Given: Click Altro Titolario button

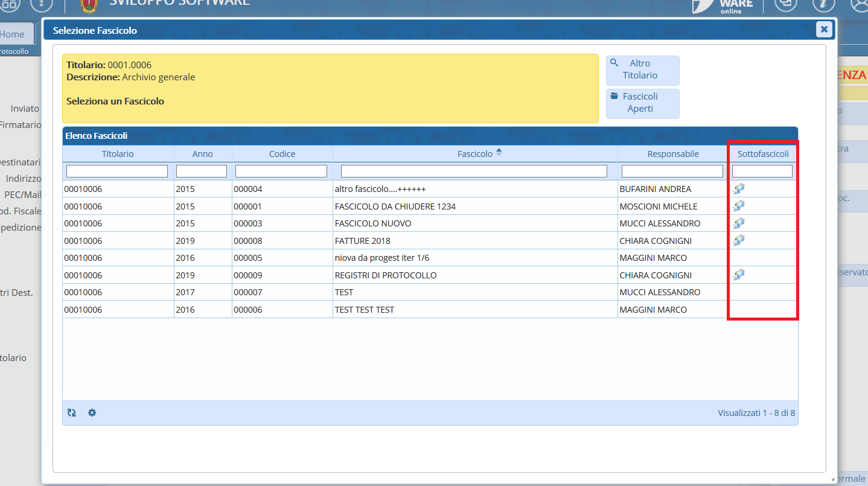Looking at the screenshot, I should (x=642, y=70).
